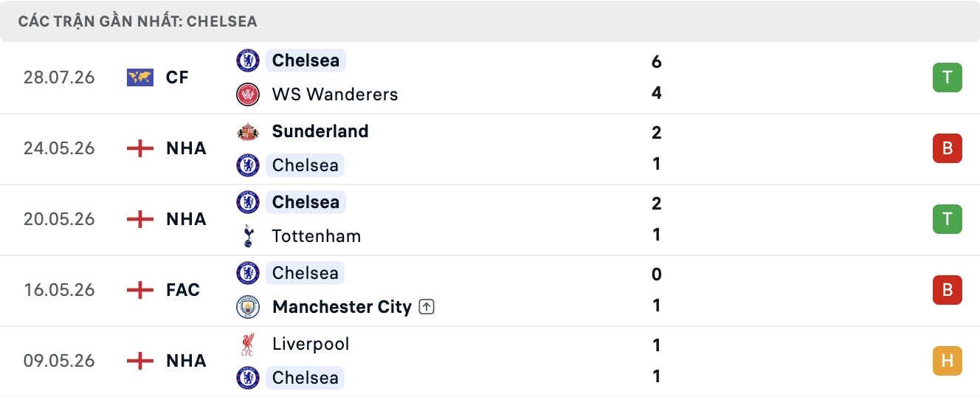Click Chelsea crest in the 28.07.26 match
Viewport: 980px width, 397px height.
[248, 61]
